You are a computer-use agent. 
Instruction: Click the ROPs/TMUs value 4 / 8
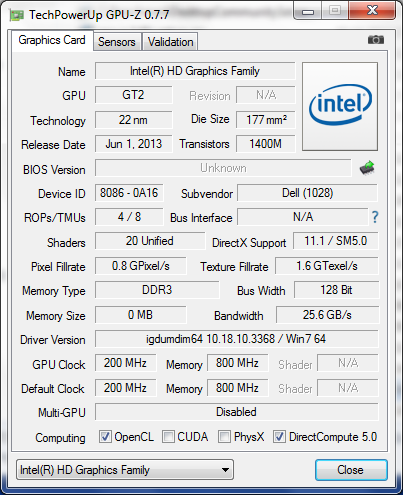[x=129, y=217]
